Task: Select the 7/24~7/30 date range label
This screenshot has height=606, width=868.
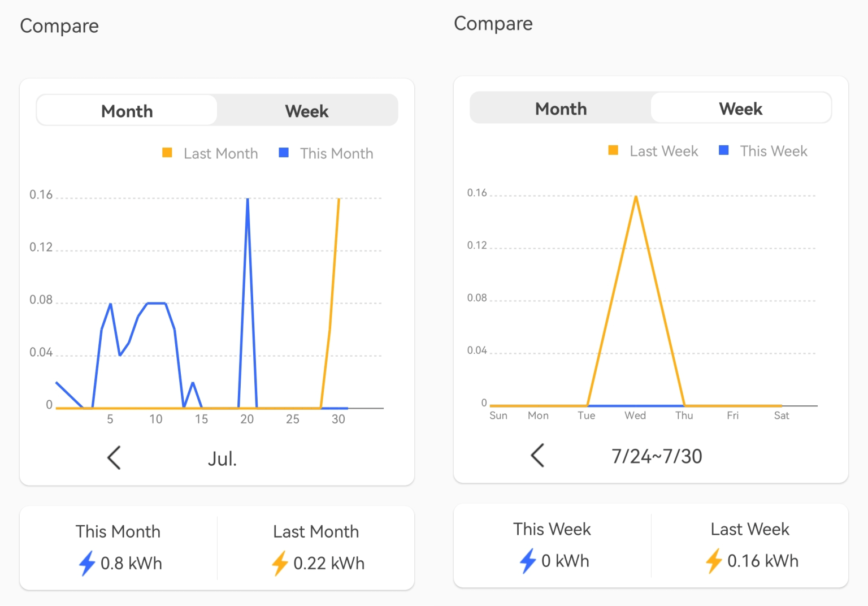Action: (x=657, y=456)
